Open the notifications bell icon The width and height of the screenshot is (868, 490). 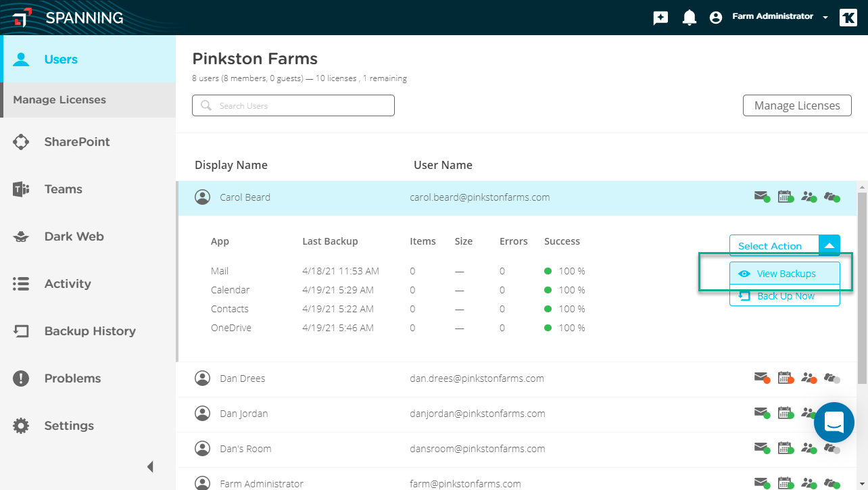tap(689, 18)
